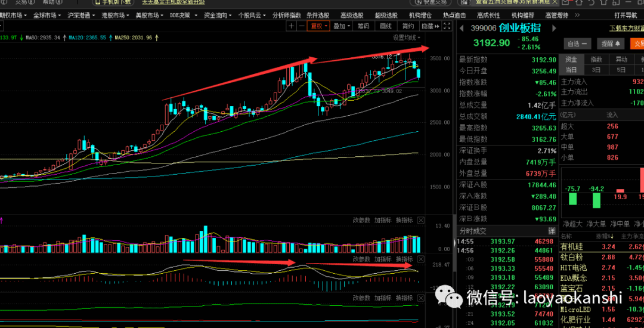Viewport: 644px width, 328px height.
Task: Go to next index with right arrow
Action: [x=554, y=28]
